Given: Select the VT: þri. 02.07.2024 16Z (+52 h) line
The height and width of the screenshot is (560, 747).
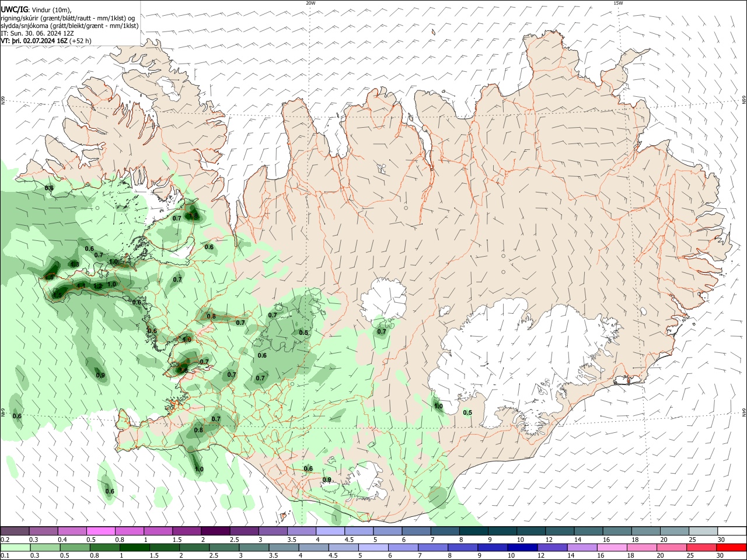Looking at the screenshot, I should coord(46,41).
